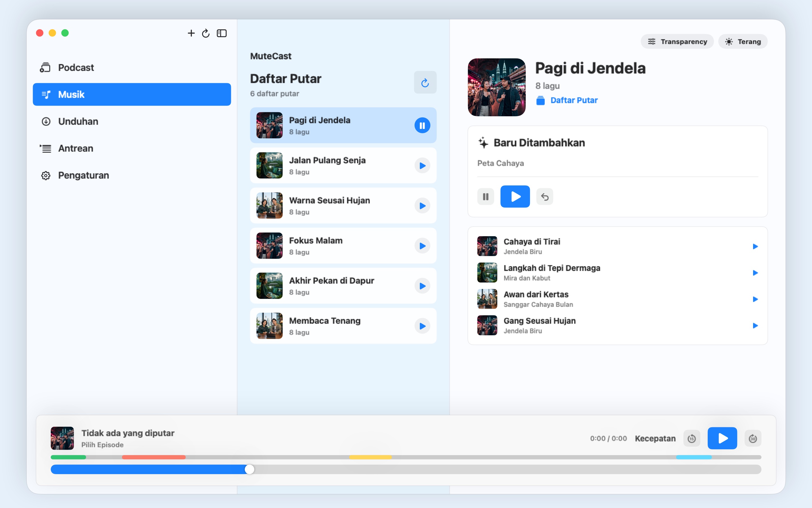Click the Peta Cahaya text
812x508 pixels.
point(501,163)
